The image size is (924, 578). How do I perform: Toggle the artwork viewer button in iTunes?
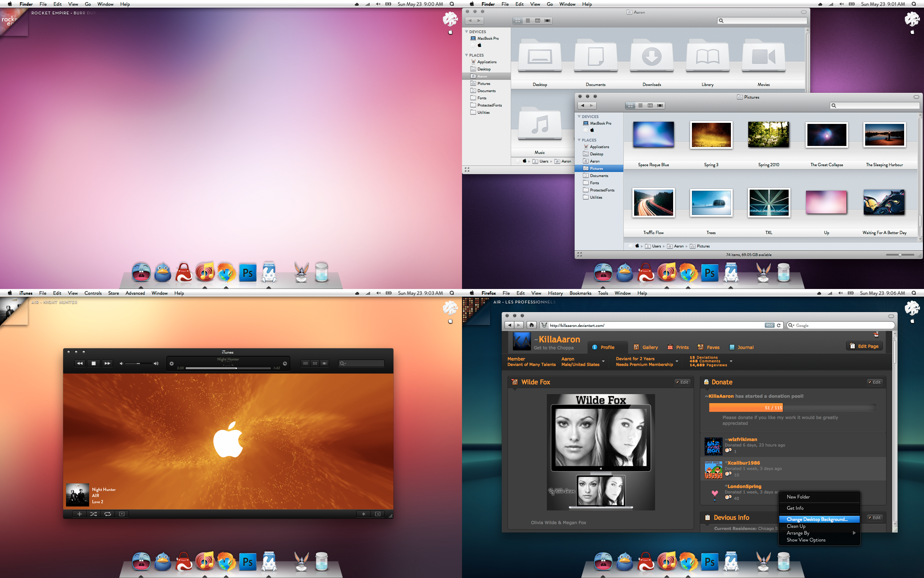click(122, 514)
